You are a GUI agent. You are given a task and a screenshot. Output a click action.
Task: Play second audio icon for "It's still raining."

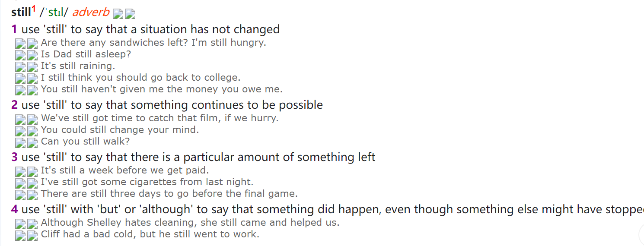point(32,67)
